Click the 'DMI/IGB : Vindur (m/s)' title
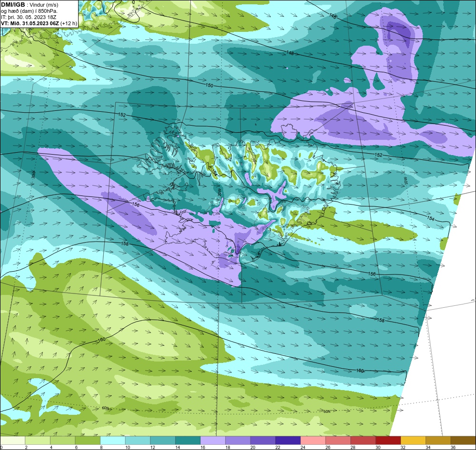The width and height of the screenshot is (476, 450). [30, 5]
